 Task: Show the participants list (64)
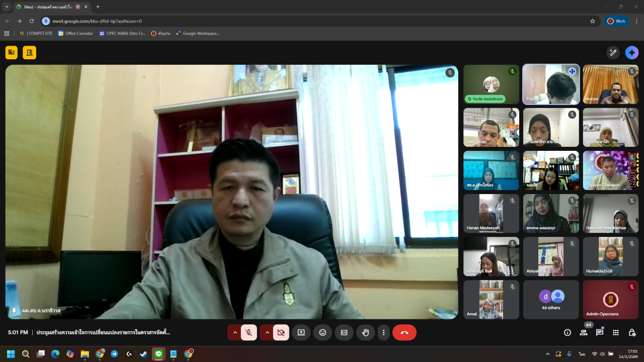tap(584, 332)
